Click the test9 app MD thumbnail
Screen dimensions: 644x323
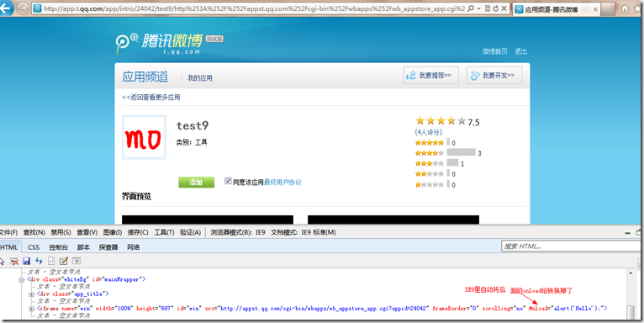click(144, 137)
